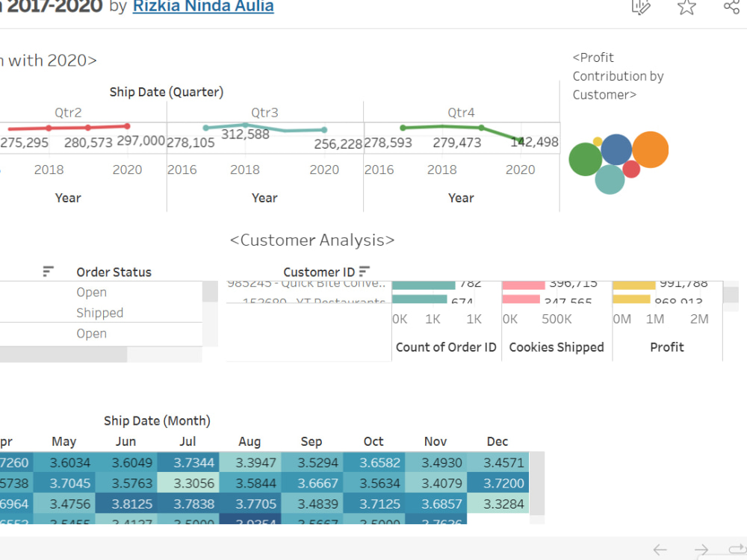This screenshot has height=560, width=747.
Task: Open the share icon
Action: (x=732, y=7)
